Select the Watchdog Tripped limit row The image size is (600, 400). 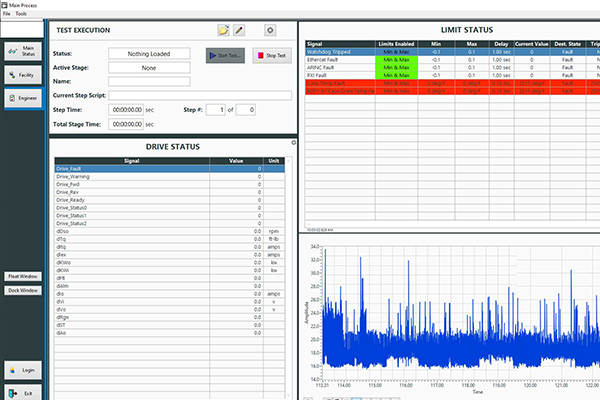coord(452,52)
